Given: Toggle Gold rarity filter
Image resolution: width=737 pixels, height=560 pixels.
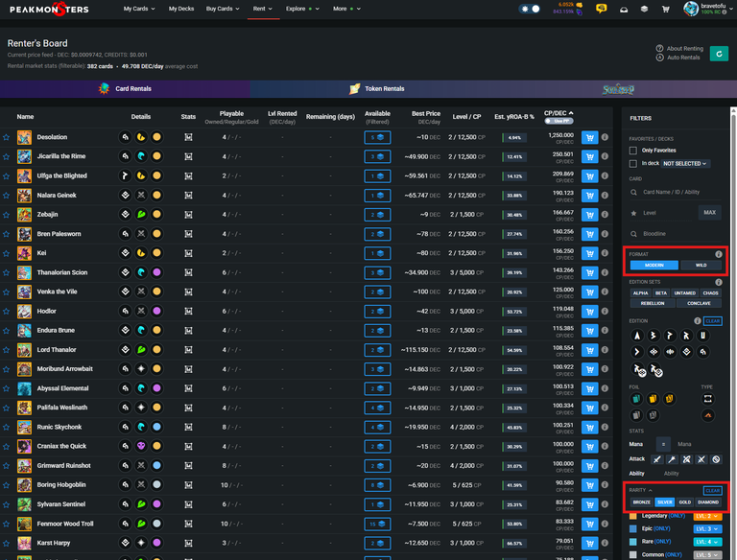Looking at the screenshot, I should (685, 502).
